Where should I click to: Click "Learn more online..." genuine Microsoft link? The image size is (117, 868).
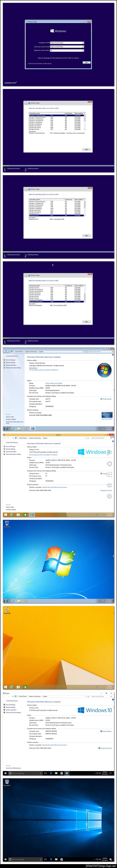[107, 419]
